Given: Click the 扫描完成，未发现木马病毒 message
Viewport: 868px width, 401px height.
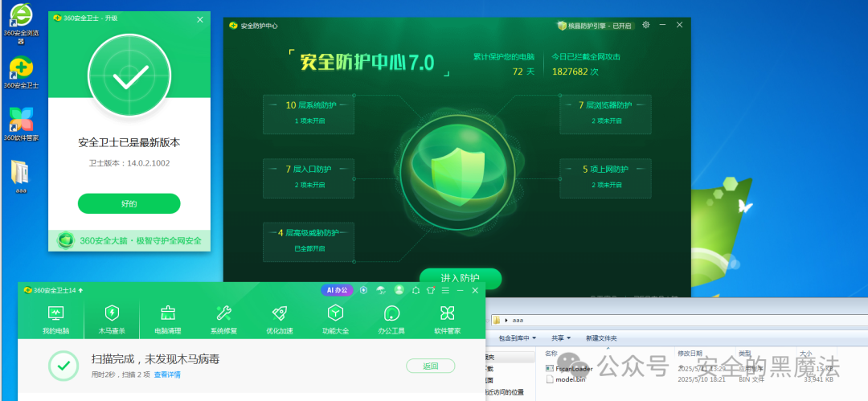Looking at the screenshot, I should [x=156, y=359].
